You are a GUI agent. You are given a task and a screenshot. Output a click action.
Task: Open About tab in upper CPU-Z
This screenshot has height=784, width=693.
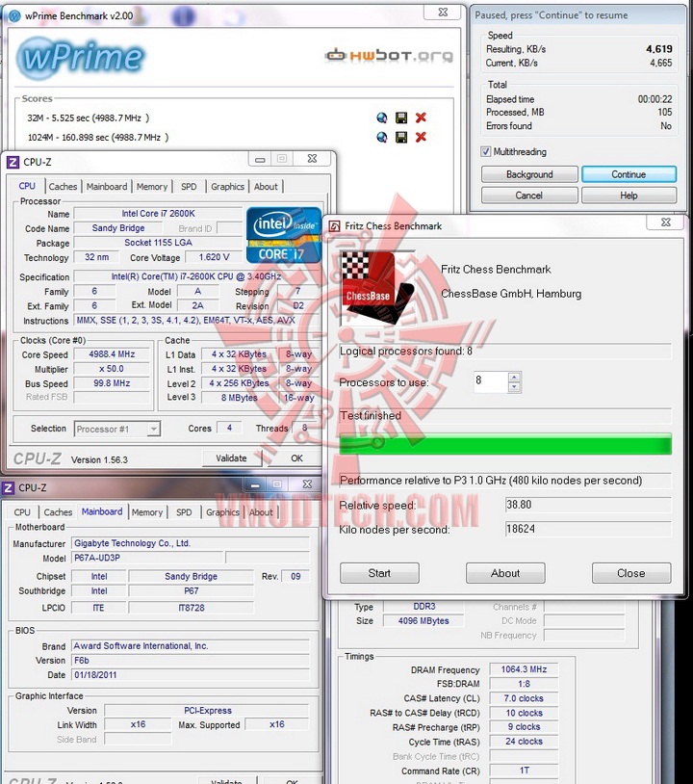[266, 187]
